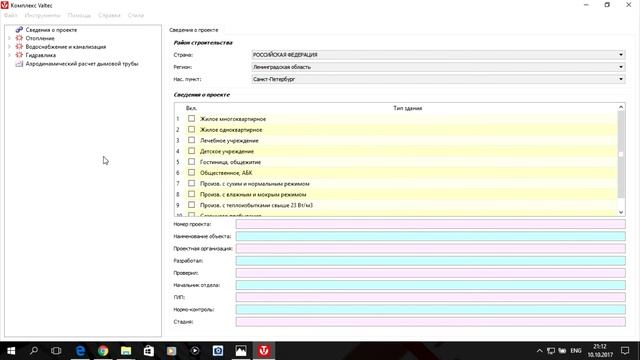Open the Справка menu
Image resolution: width=640 pixels, height=360 pixels.
pyautogui.click(x=109, y=16)
